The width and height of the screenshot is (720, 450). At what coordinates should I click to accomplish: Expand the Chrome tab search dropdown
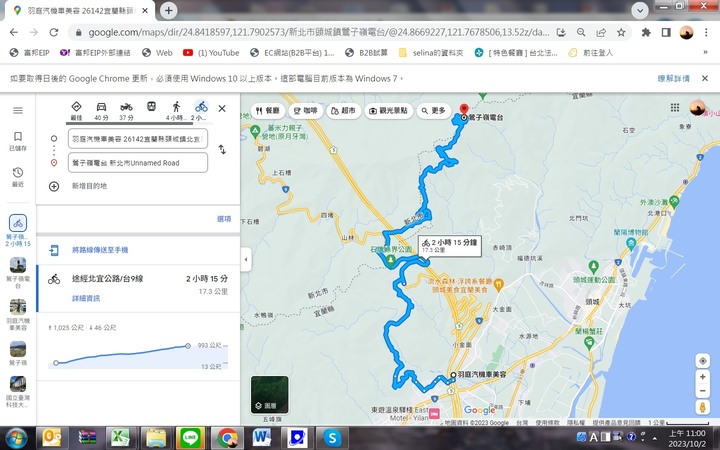point(640,10)
